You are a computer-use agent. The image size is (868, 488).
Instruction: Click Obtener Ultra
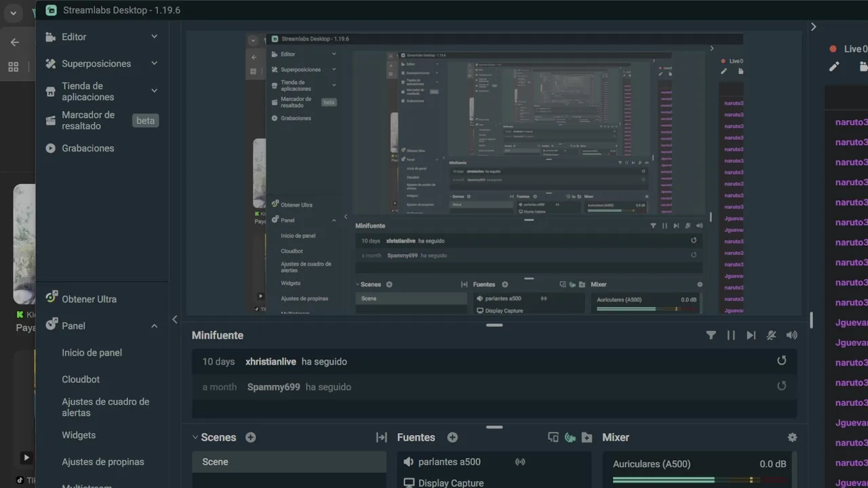pos(89,299)
